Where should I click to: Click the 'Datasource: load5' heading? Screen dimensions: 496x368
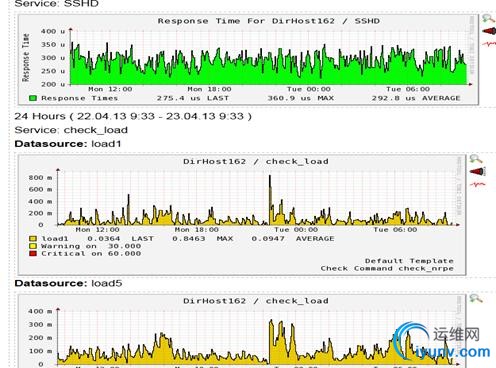(x=68, y=283)
